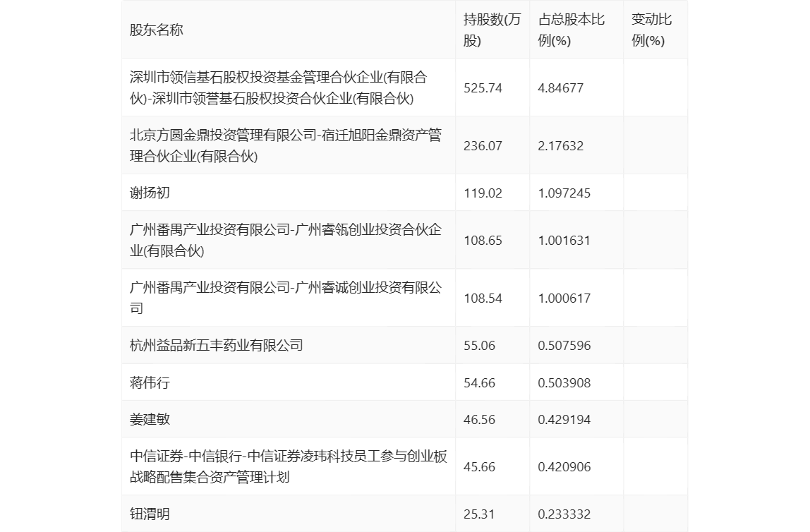The image size is (810, 532).
Task: Select shareholder 姜建敏
Action: (150, 419)
